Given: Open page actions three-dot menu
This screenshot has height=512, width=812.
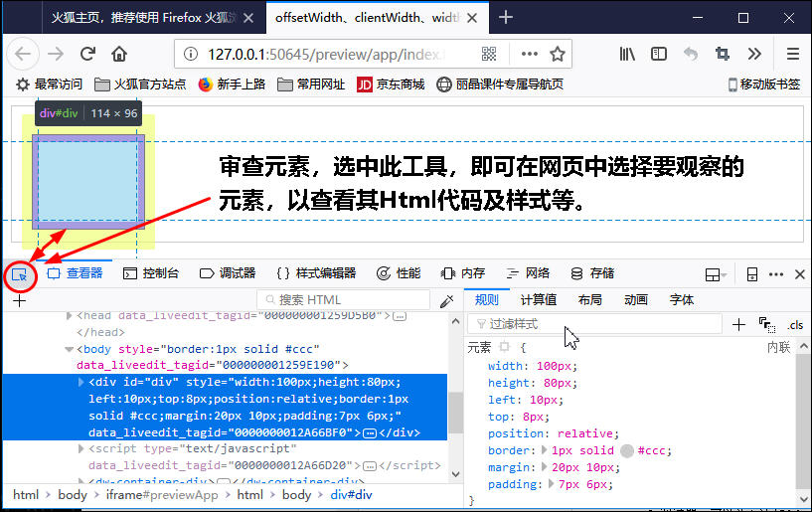Looking at the screenshot, I should click(x=530, y=54).
